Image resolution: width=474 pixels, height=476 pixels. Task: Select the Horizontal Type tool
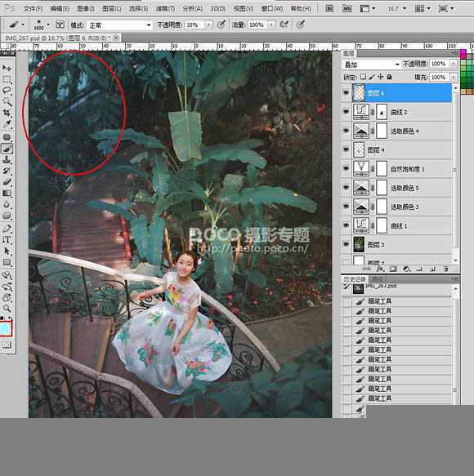tap(7, 239)
